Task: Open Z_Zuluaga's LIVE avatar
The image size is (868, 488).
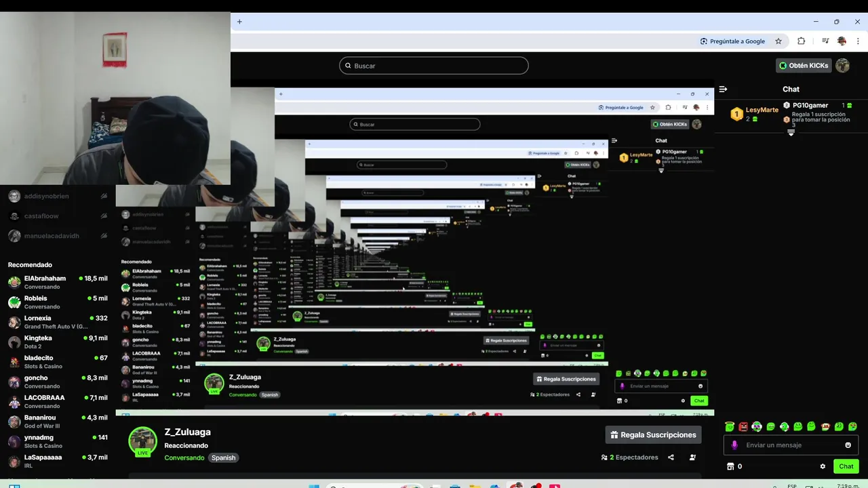Action: pyautogui.click(x=142, y=441)
